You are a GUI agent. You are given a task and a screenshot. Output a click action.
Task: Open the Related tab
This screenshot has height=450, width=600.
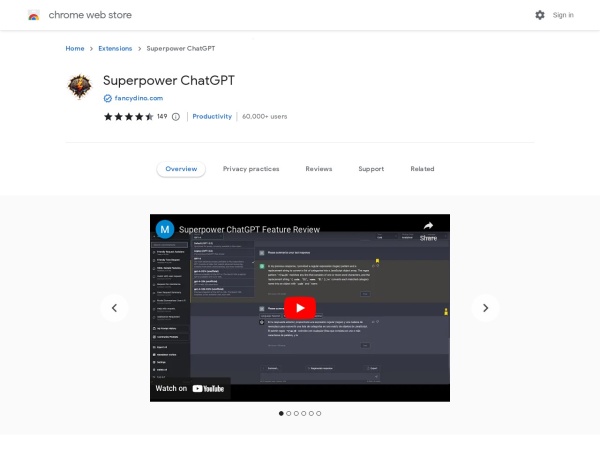(422, 169)
